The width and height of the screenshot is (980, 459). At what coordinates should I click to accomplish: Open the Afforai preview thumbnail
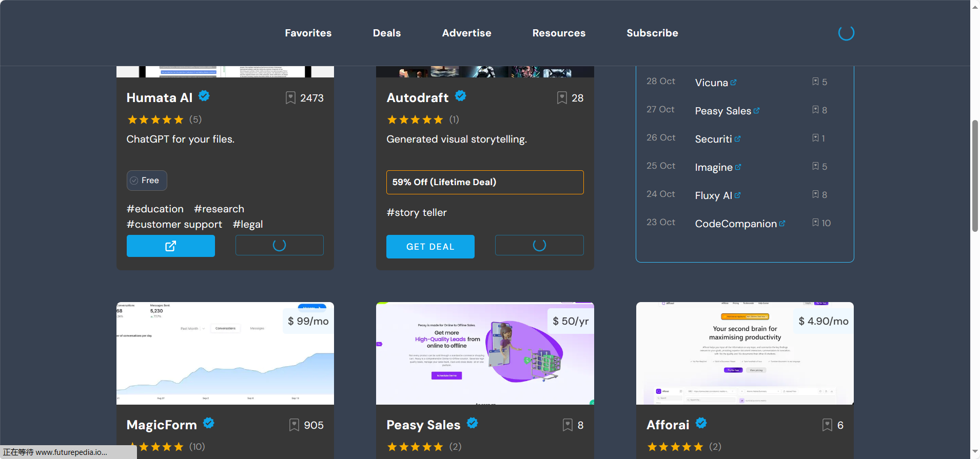point(745,353)
